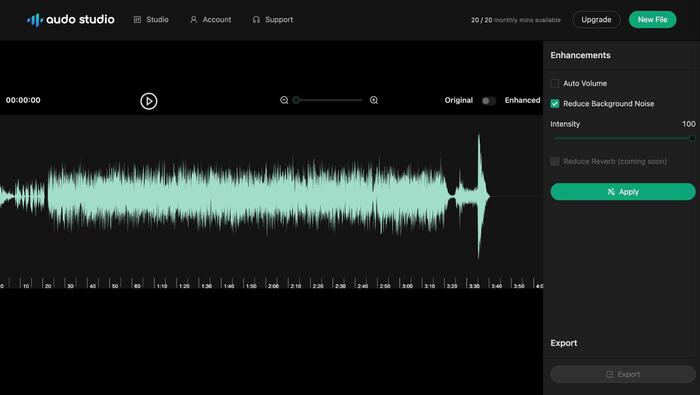Click the Upgrade button
Image resolution: width=700 pixels, height=395 pixels.
[596, 20]
